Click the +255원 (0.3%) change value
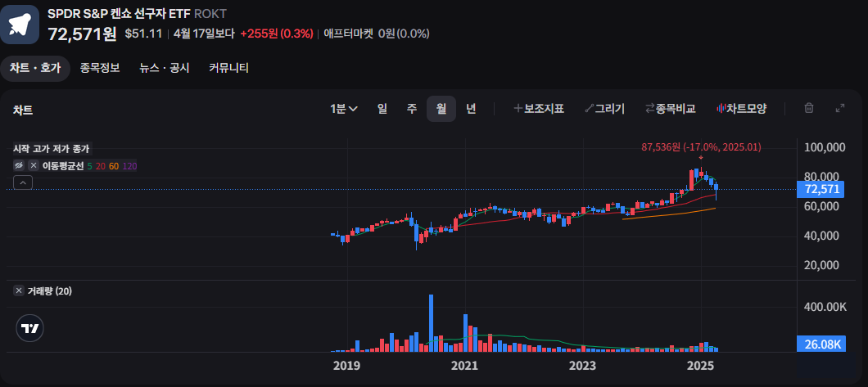The width and height of the screenshot is (868, 387). click(277, 34)
